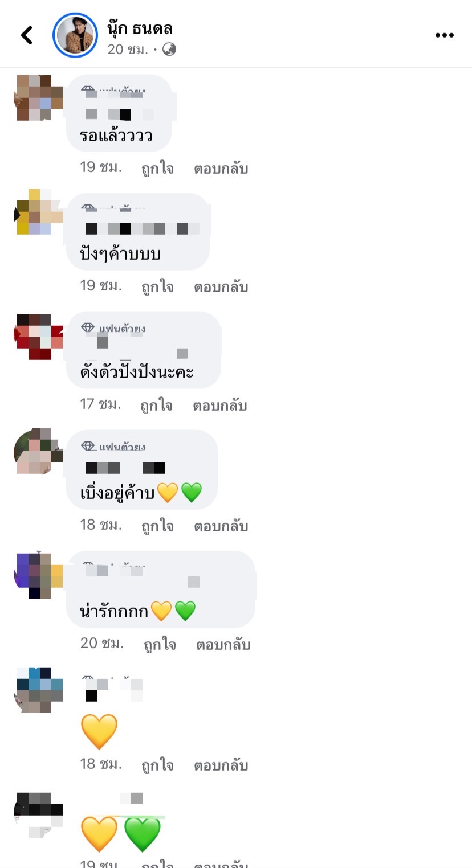Reply to the รอแล้วววว comment
This screenshot has height=868, width=472.
[x=221, y=169]
